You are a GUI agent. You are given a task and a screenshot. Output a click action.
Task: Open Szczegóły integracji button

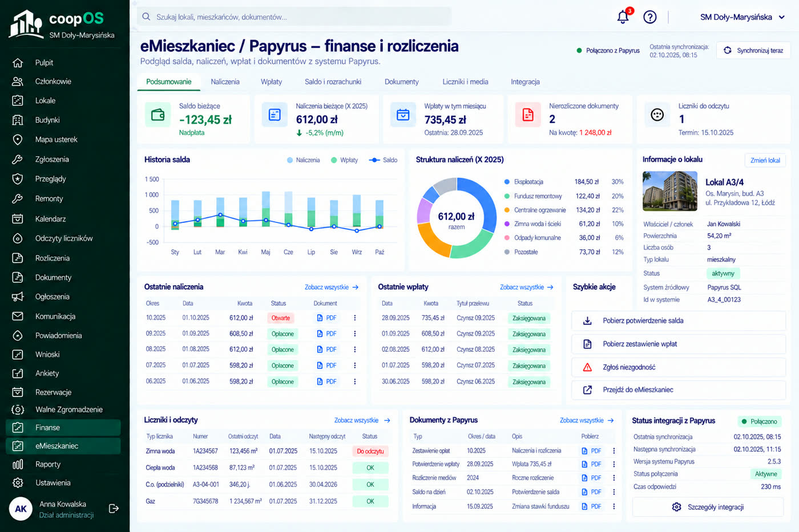(708, 507)
